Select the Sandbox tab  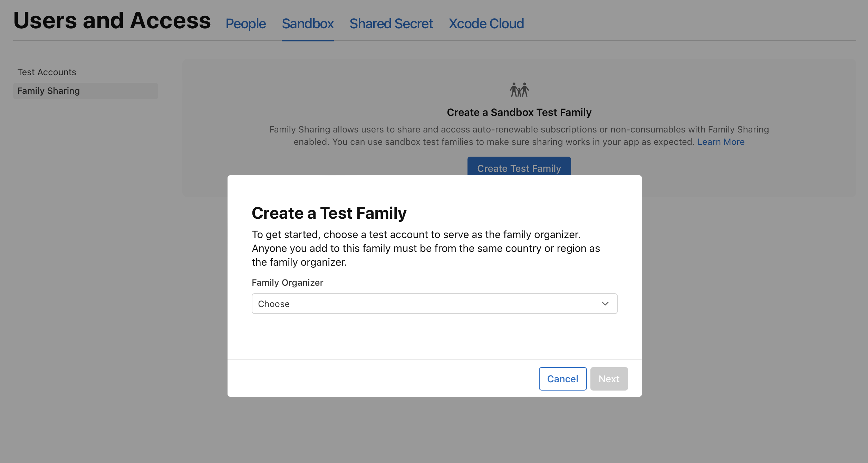(307, 23)
